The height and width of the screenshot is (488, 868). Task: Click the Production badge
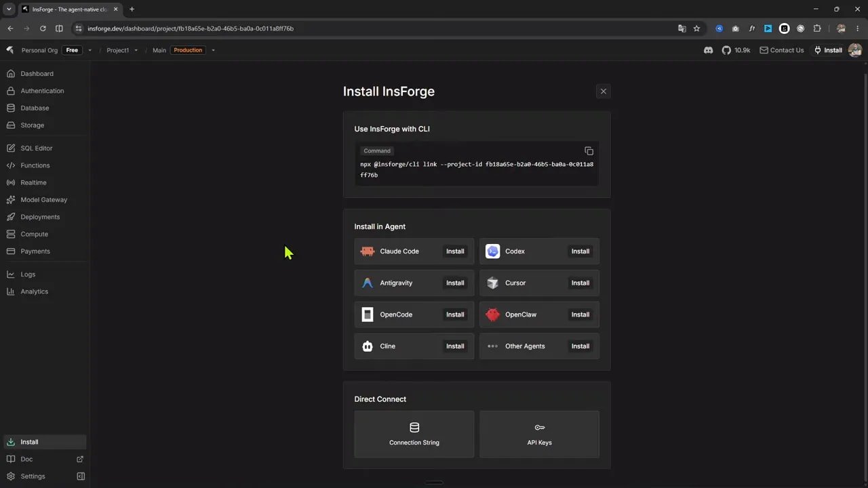pyautogui.click(x=188, y=50)
